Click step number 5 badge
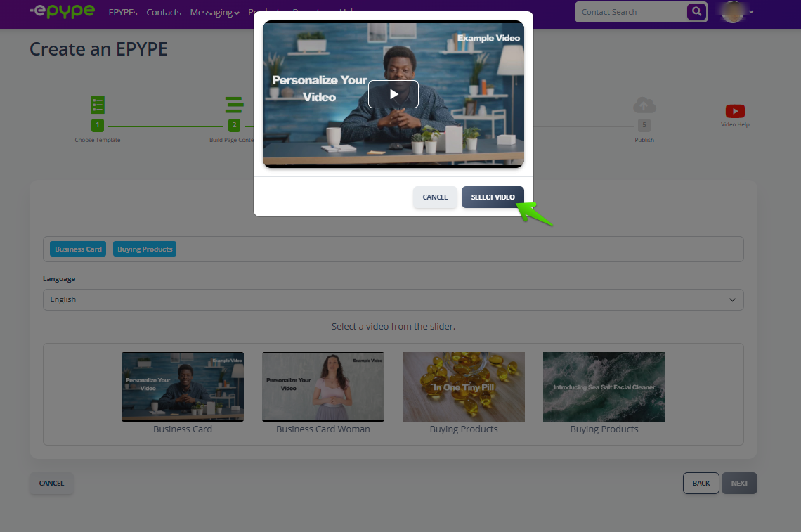The image size is (801, 532). [644, 125]
